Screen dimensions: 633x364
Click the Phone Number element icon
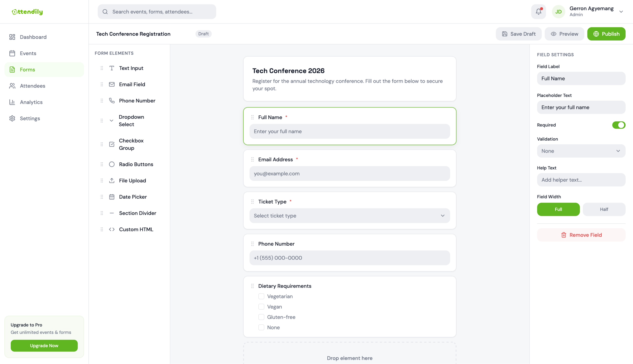click(x=112, y=101)
